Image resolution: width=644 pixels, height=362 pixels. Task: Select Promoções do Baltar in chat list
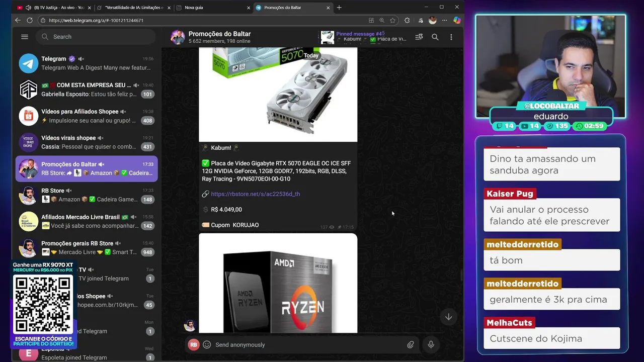click(x=87, y=168)
